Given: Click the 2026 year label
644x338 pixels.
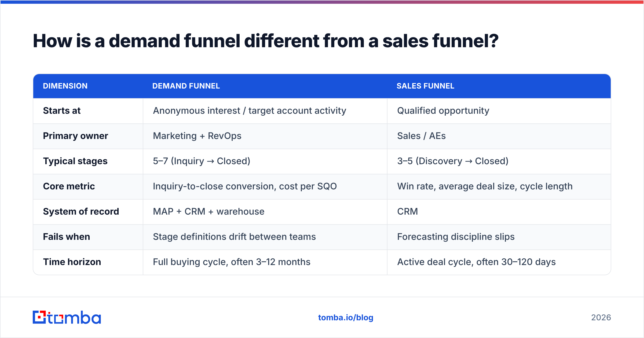Looking at the screenshot, I should click(x=601, y=318).
